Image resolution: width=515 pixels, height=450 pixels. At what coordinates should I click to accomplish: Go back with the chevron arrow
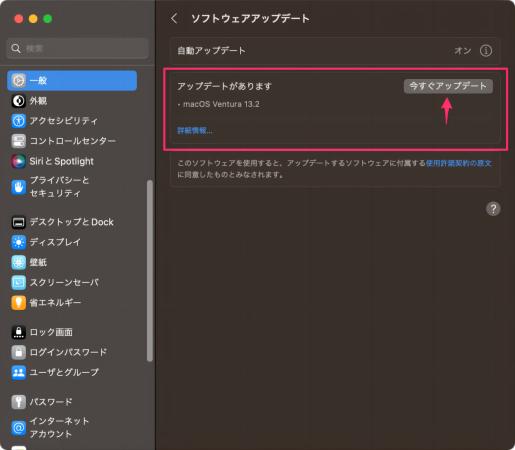click(174, 18)
